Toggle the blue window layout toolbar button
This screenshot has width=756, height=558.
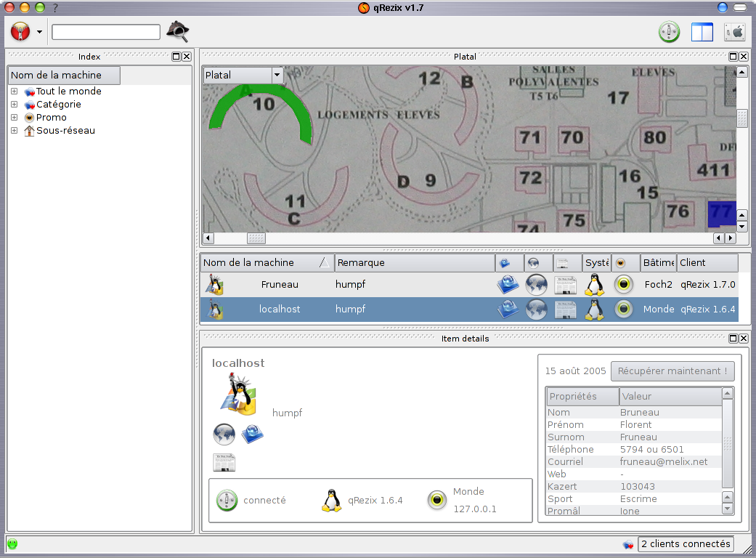coord(702,32)
